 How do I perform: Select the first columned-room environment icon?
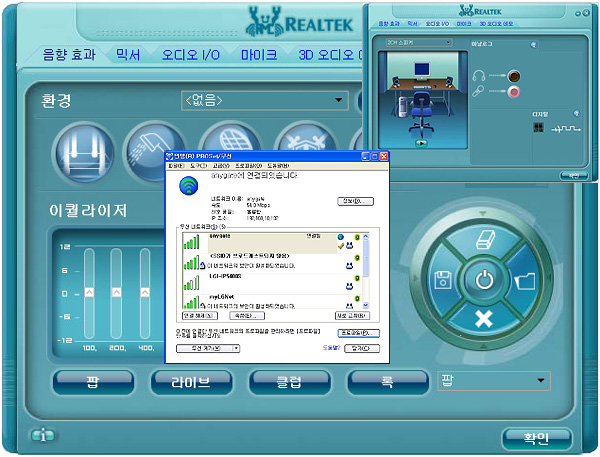(85, 152)
